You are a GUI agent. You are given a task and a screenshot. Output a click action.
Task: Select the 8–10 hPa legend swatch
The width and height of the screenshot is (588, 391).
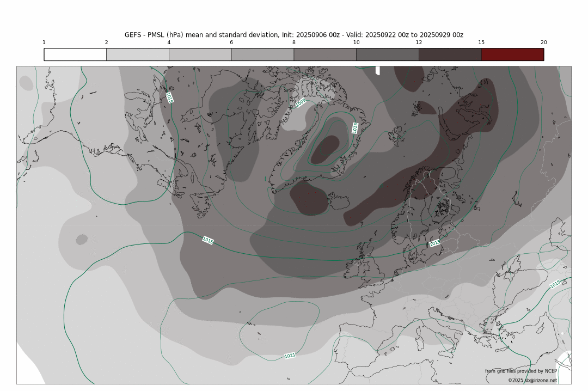(x=324, y=54)
